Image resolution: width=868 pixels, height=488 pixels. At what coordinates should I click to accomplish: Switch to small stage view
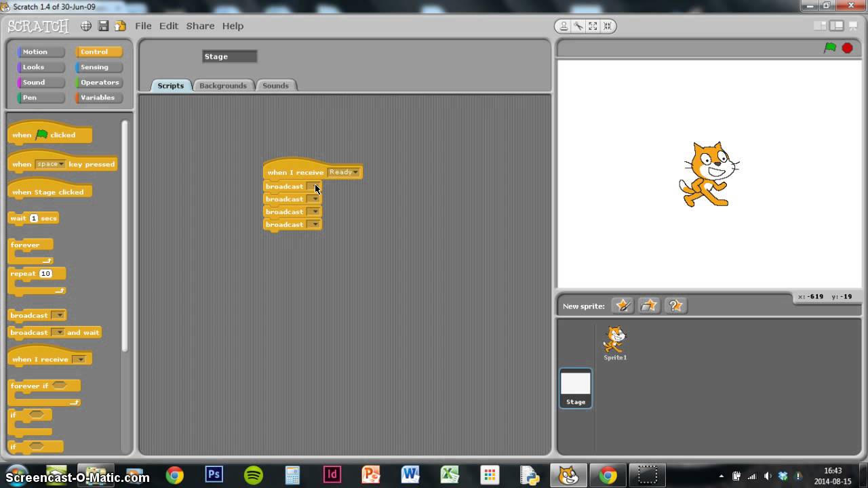point(820,26)
